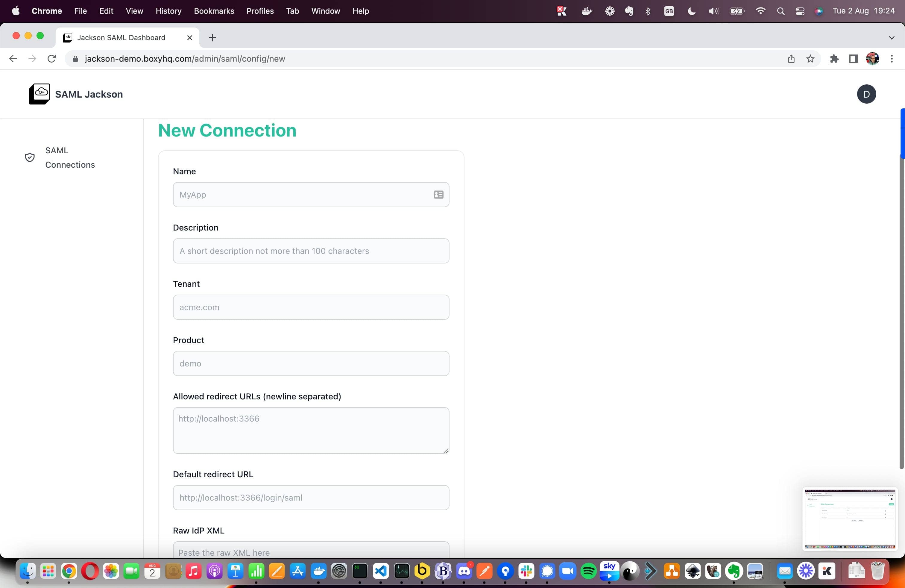Bookmark this page using the star icon
The height and width of the screenshot is (588, 905).
[810, 59]
